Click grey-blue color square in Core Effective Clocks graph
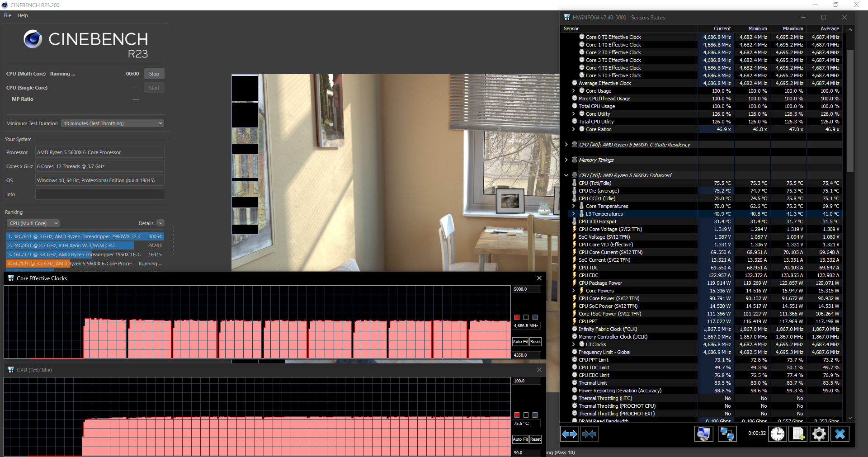Viewport: 868px width, 457px height. (535, 317)
